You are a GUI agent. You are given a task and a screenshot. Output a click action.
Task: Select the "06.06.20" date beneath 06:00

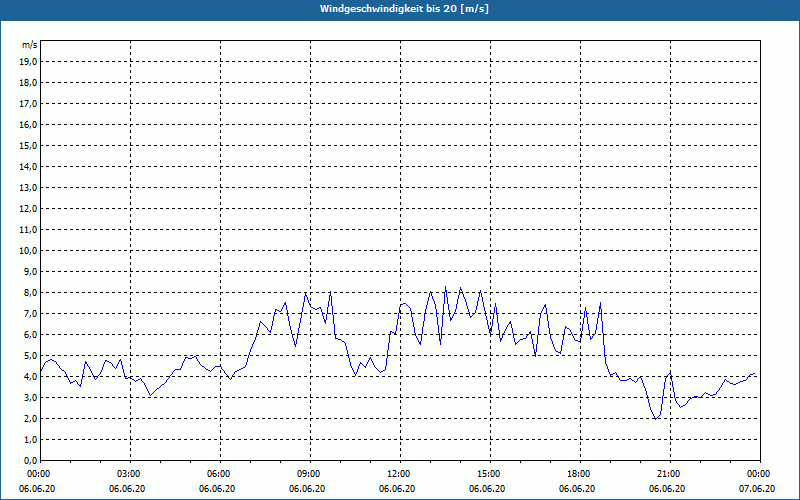[x=217, y=489]
